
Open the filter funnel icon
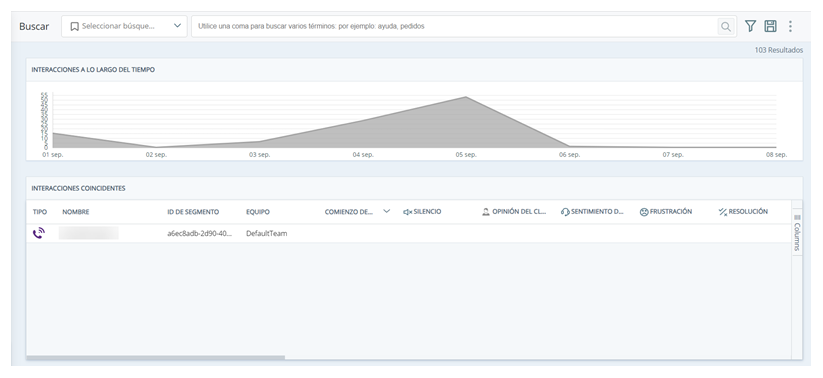751,26
